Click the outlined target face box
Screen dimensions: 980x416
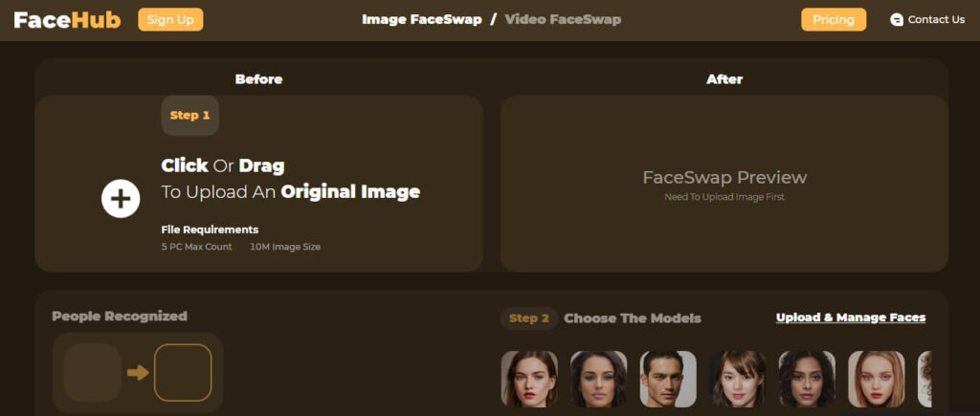tap(183, 372)
